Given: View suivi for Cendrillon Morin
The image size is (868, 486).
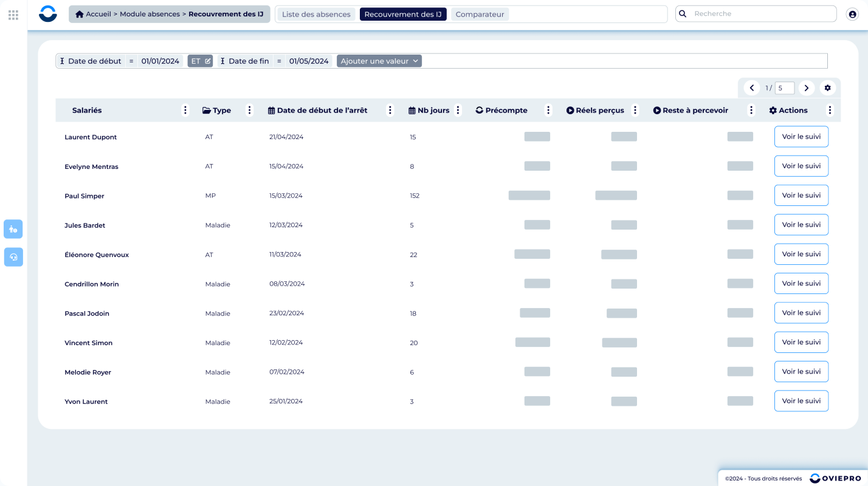Looking at the screenshot, I should tap(801, 284).
